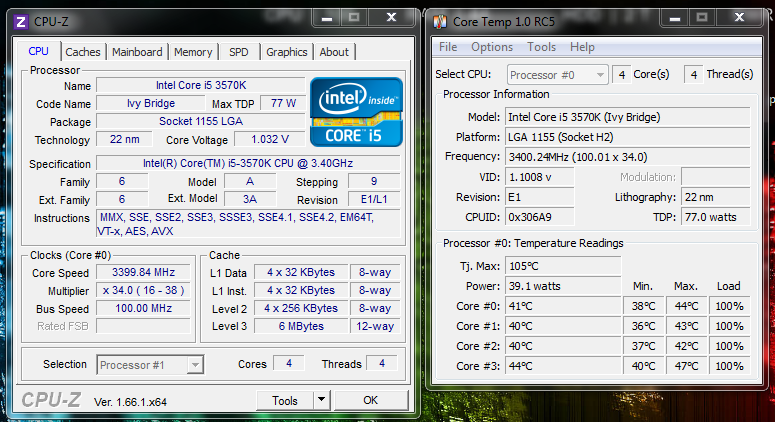The image size is (775, 422).
Task: Click the Package value Socket 1155 LGA
Action: click(201, 122)
